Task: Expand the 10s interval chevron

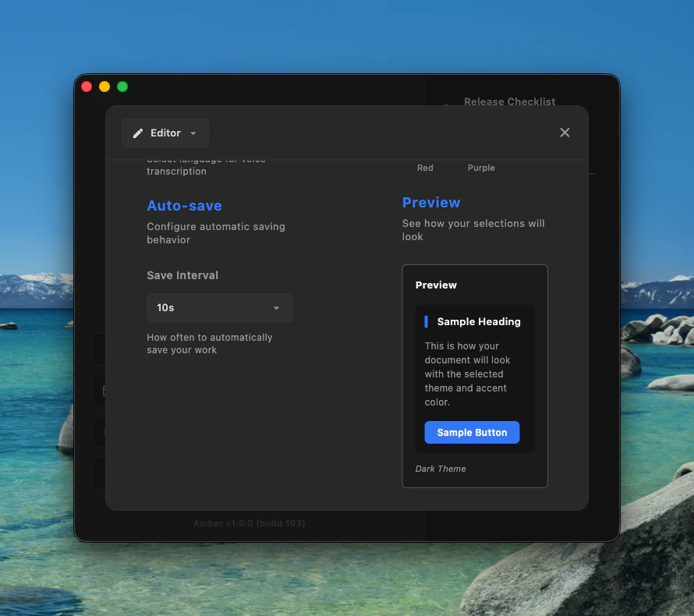Action: (x=276, y=308)
